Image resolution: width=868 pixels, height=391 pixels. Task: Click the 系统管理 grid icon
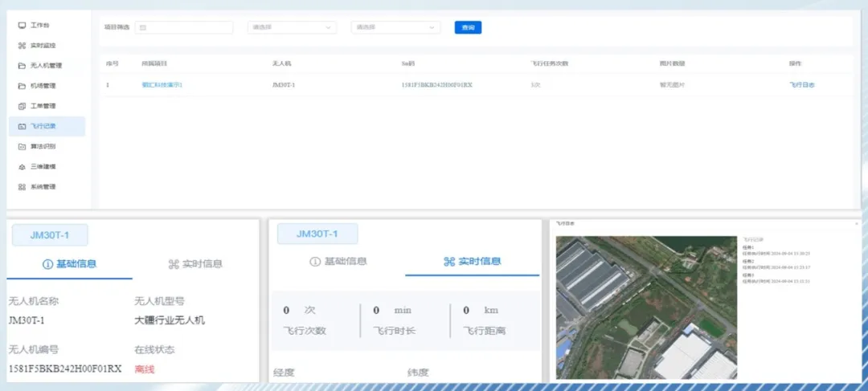point(22,187)
